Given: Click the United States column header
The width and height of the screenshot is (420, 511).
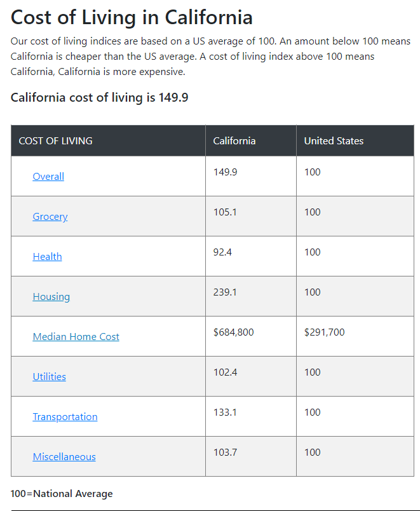Looking at the screenshot, I should (x=334, y=141).
